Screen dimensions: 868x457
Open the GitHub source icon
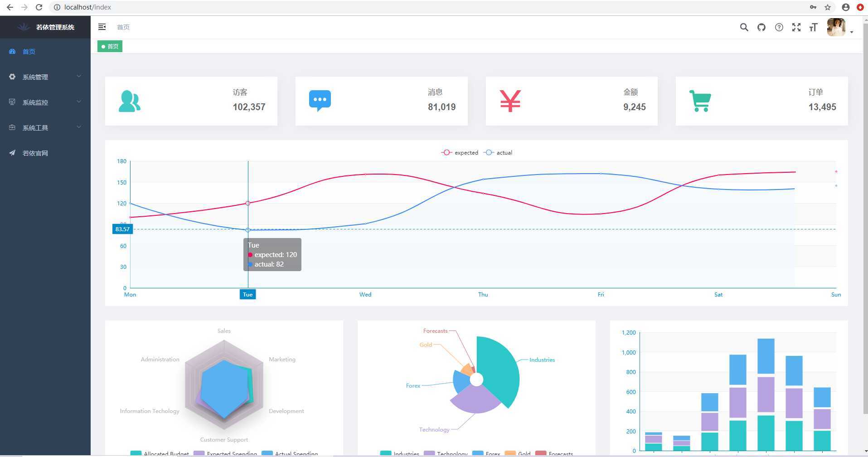click(761, 27)
